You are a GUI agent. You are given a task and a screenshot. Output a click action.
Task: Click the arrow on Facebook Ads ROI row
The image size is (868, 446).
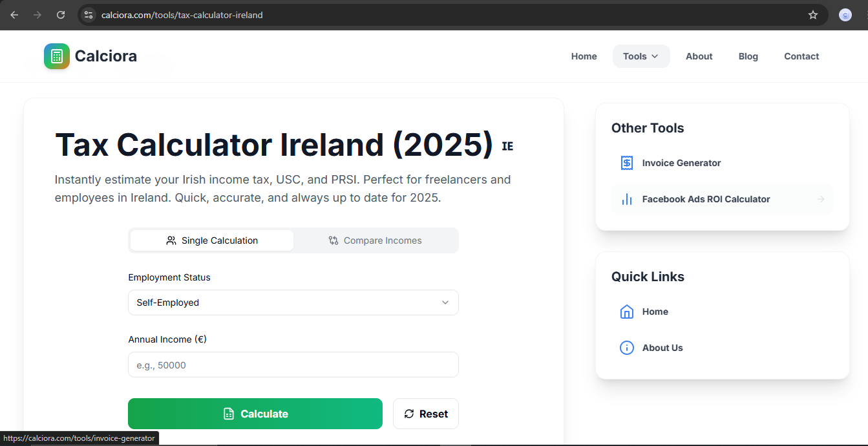tap(821, 199)
